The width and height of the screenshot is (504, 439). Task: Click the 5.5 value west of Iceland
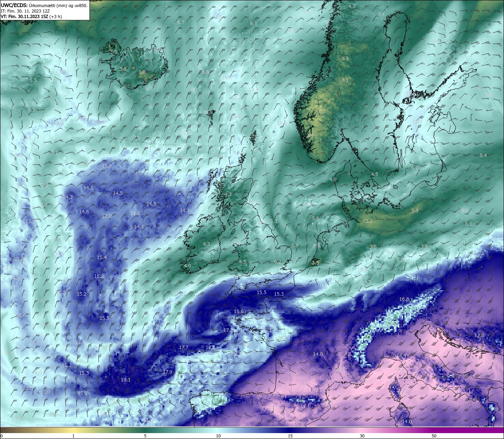(33, 80)
